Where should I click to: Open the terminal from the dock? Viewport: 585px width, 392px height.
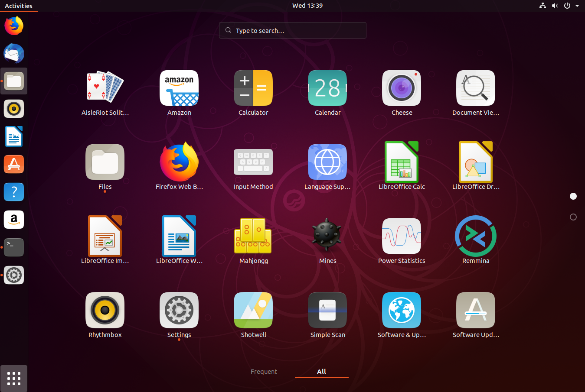[x=13, y=247]
